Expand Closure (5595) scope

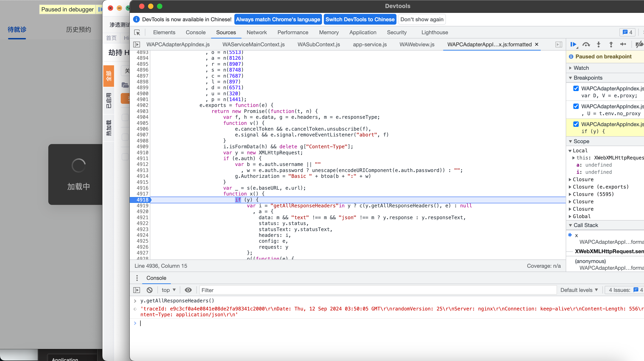click(x=570, y=194)
